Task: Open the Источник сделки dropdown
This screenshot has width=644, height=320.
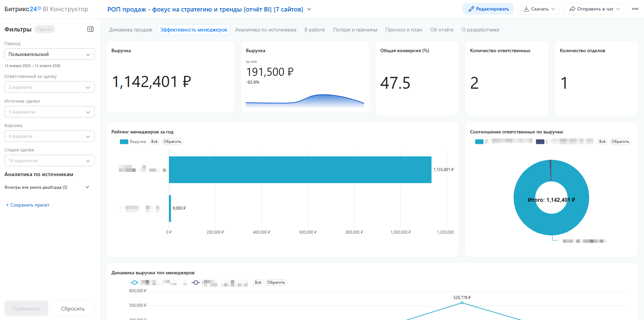Action: coord(49,112)
